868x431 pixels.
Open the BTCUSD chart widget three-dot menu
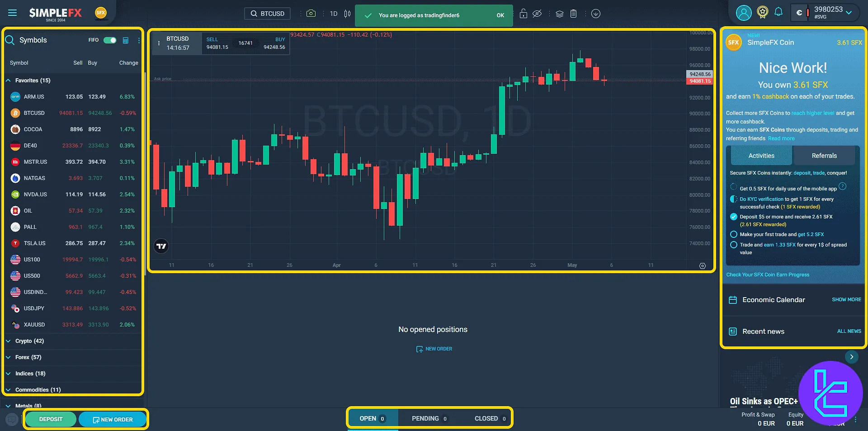point(159,43)
